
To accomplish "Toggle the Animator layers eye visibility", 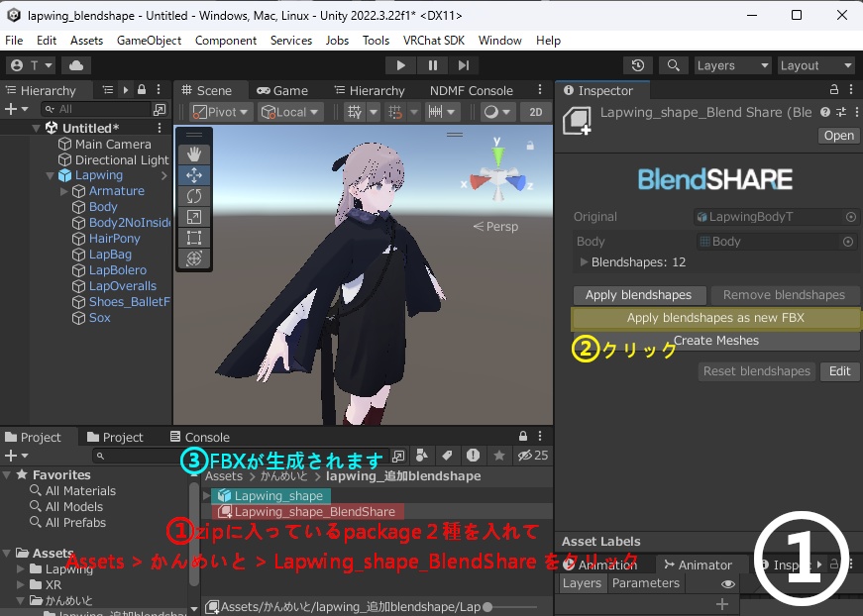I will [727, 583].
